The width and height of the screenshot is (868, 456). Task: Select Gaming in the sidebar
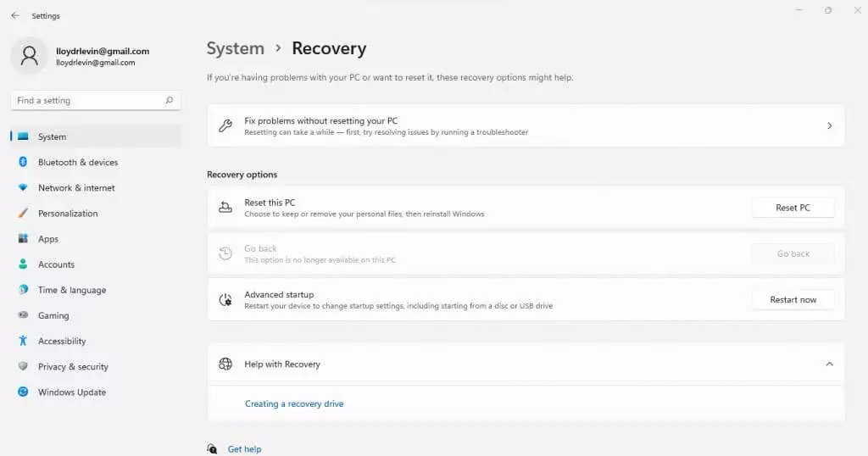pos(96,315)
